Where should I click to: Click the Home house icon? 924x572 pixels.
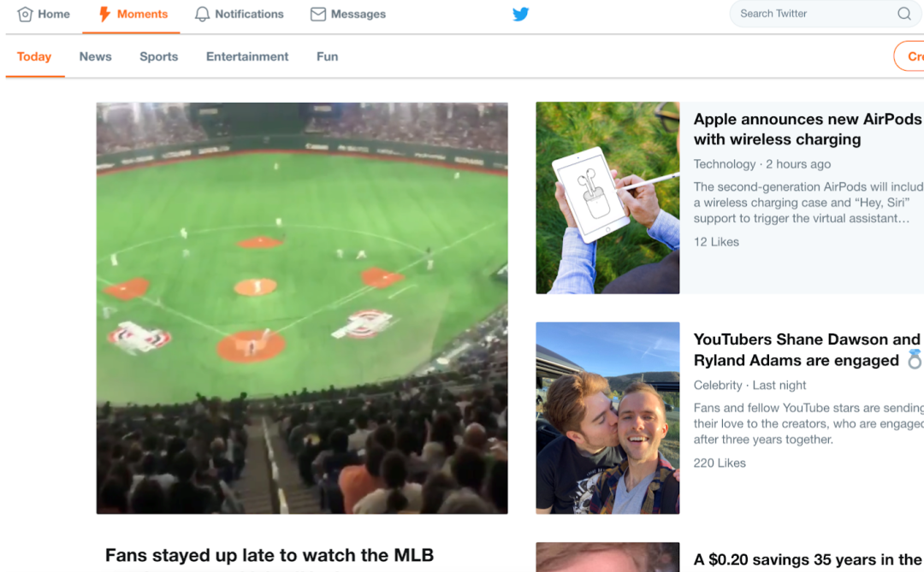[25, 15]
